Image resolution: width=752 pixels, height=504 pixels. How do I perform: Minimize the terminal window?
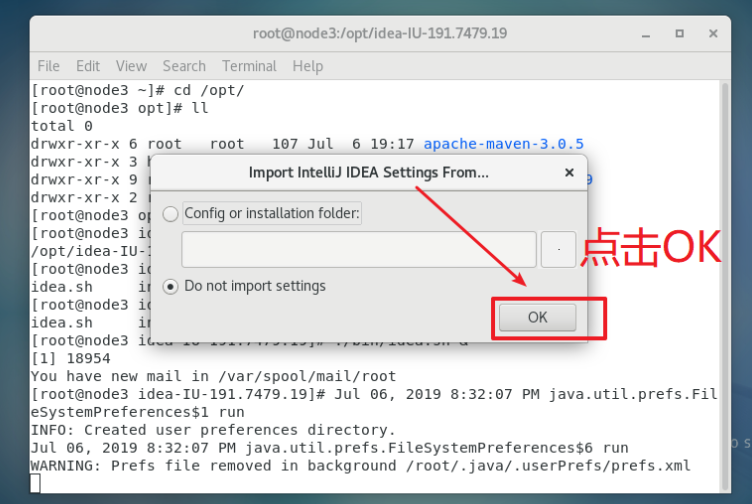click(646, 35)
